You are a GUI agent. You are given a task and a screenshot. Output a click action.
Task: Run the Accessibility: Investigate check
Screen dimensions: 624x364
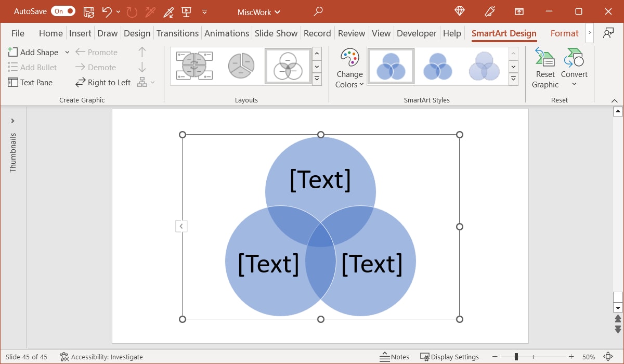tap(101, 357)
